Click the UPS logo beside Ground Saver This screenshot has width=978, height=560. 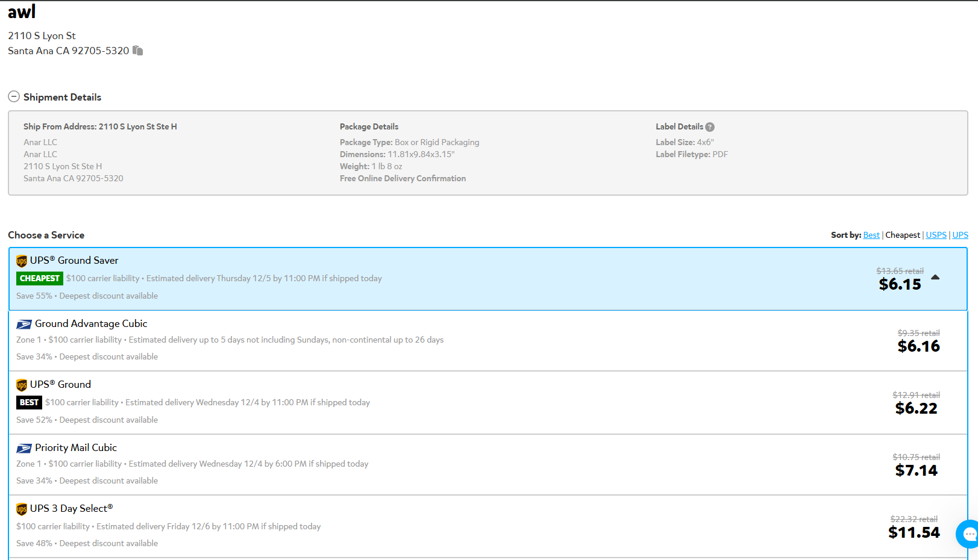22,261
